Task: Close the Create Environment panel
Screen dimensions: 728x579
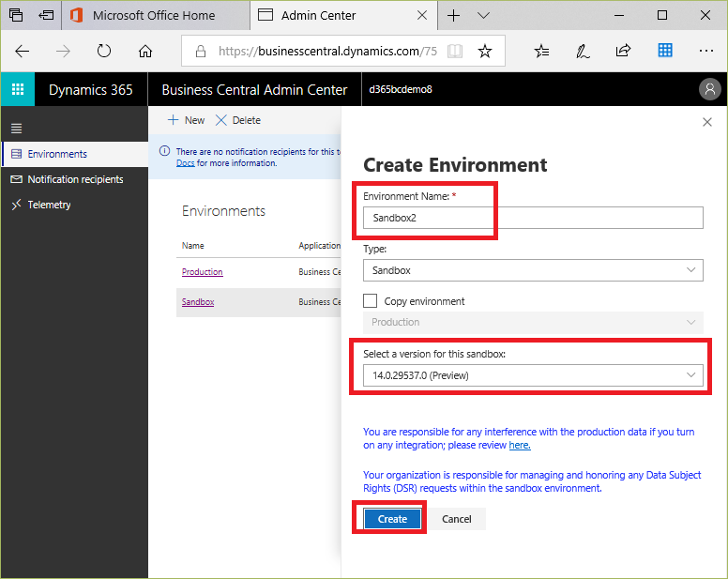Action: click(707, 122)
